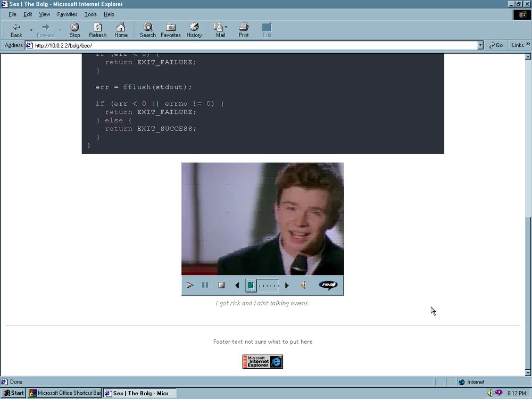Click the Real logo in player
The height and width of the screenshot is (399, 532).
328,285
